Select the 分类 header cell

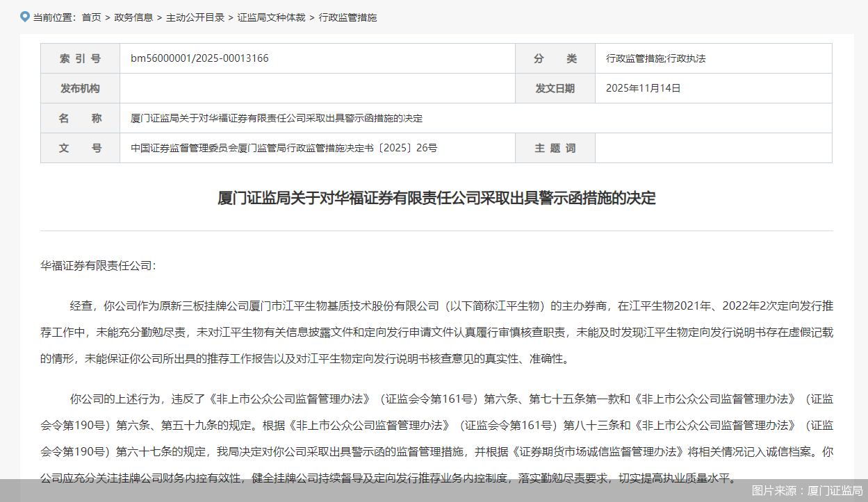[555, 58]
